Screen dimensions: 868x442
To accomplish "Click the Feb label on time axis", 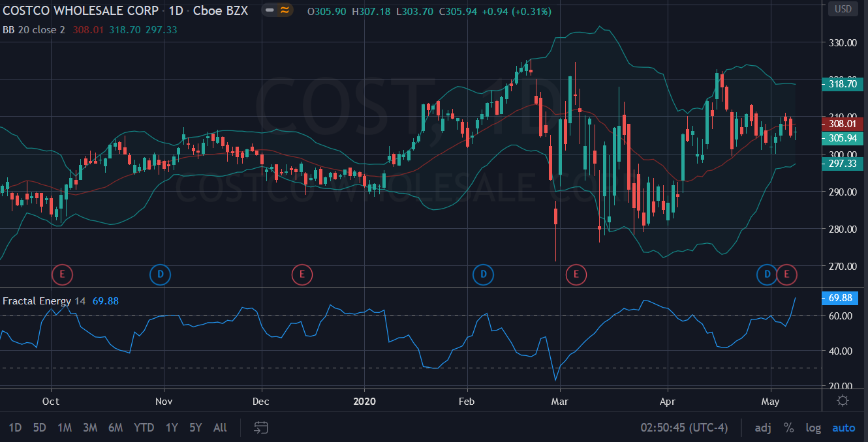I will pos(467,401).
